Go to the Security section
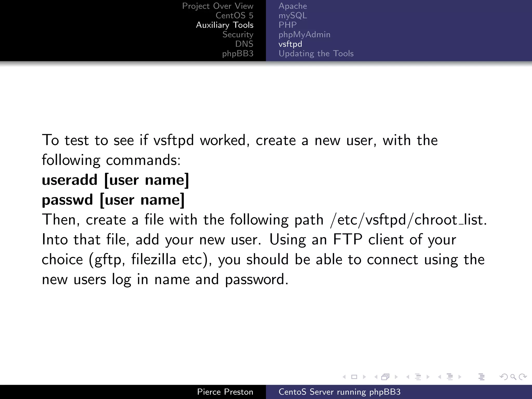This screenshot has width=532, height=399. point(238,34)
